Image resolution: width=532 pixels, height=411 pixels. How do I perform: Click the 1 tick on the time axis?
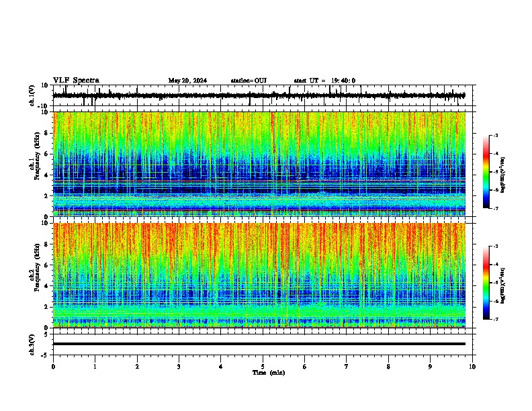pyautogui.click(x=95, y=367)
